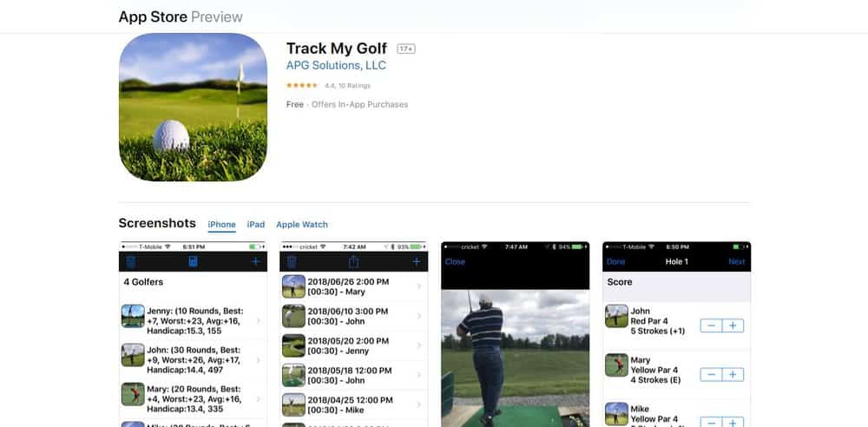Click battery icon in the Hole 1 screenshot status bar

(x=740, y=246)
